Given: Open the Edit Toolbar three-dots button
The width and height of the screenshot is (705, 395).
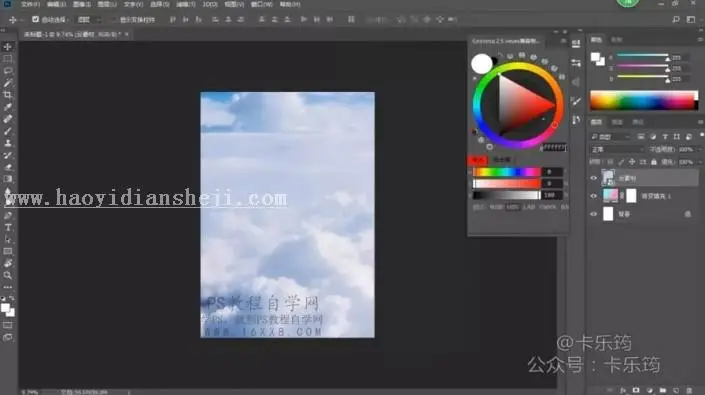Looking at the screenshot, I should pyautogui.click(x=8, y=287).
